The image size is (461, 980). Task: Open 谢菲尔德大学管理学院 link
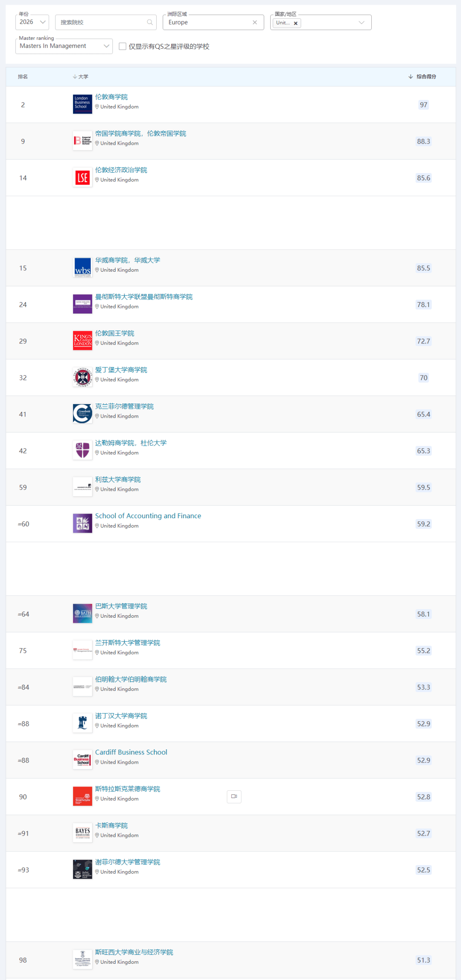(128, 862)
